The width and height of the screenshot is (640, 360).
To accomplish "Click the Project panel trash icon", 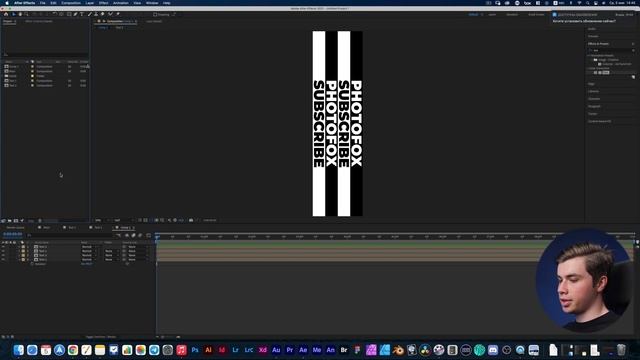I will tap(40, 221).
